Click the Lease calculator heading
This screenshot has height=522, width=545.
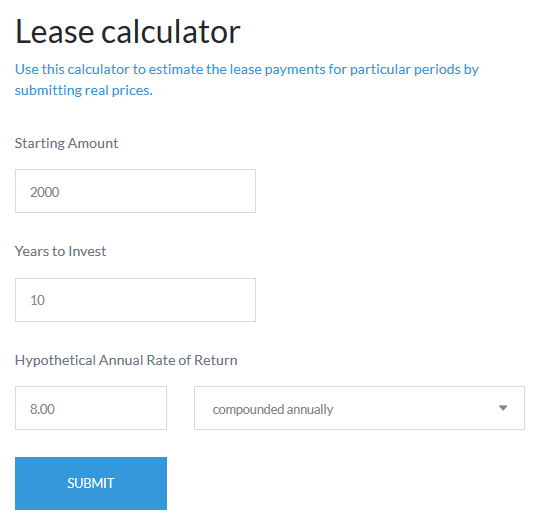[x=128, y=32]
